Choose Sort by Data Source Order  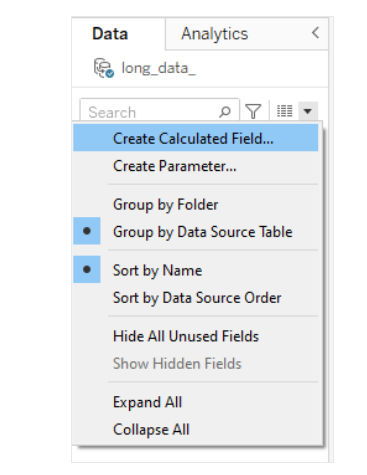pyautogui.click(x=196, y=298)
